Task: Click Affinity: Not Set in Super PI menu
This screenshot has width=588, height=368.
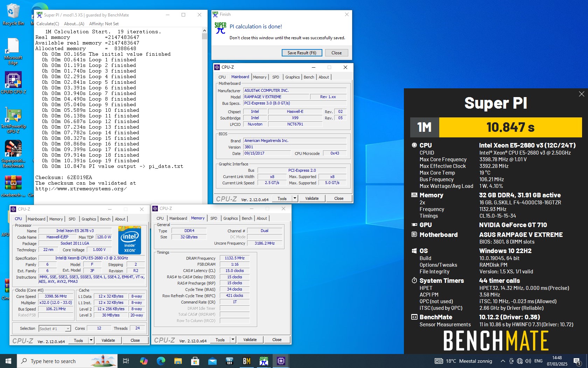Action: click(x=104, y=24)
